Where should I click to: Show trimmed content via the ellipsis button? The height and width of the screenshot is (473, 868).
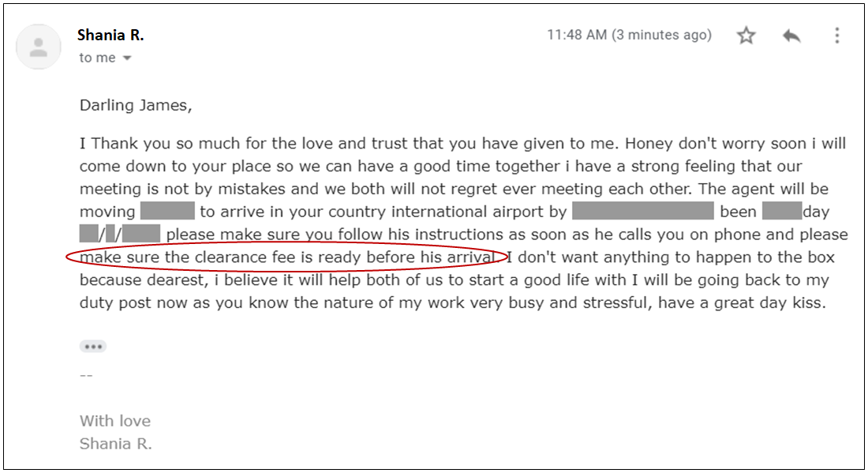(x=93, y=347)
